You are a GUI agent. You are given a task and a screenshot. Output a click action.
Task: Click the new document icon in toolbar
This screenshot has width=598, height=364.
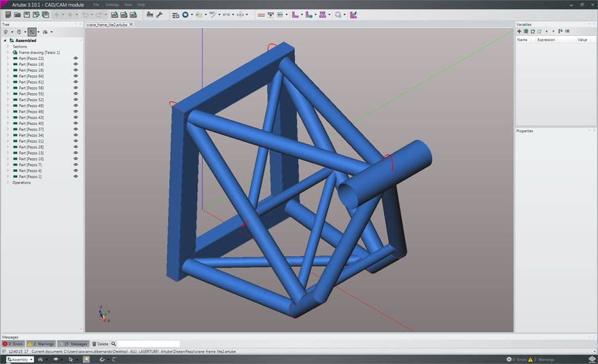(7, 14)
